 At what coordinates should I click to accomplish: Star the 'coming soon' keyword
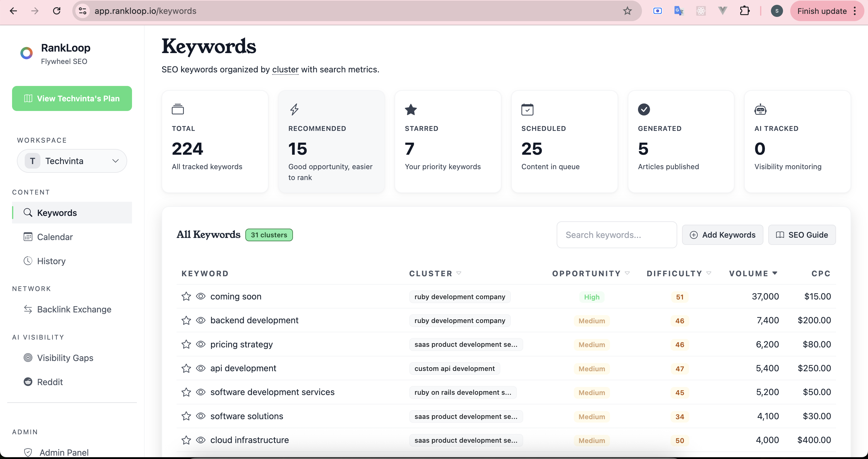tap(186, 296)
